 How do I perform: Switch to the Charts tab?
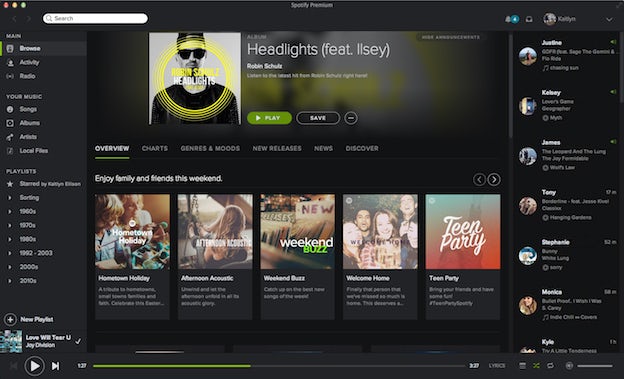[155, 148]
